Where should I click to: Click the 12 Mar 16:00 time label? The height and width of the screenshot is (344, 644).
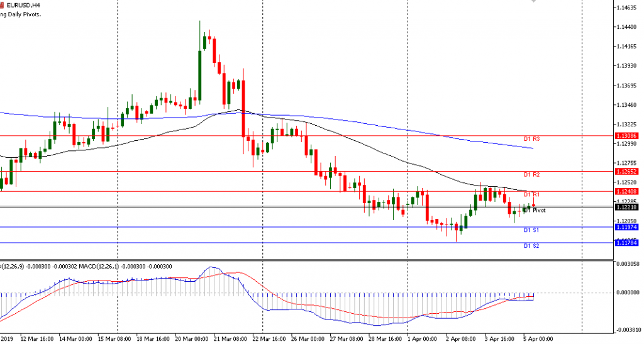[x=37, y=339]
